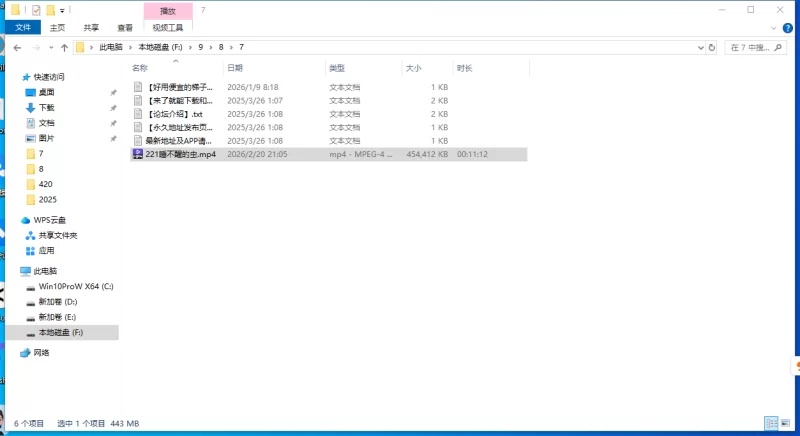Select file 【论坛介绍】.txt
Image resolution: width=800 pixels, height=436 pixels.
(329, 114)
